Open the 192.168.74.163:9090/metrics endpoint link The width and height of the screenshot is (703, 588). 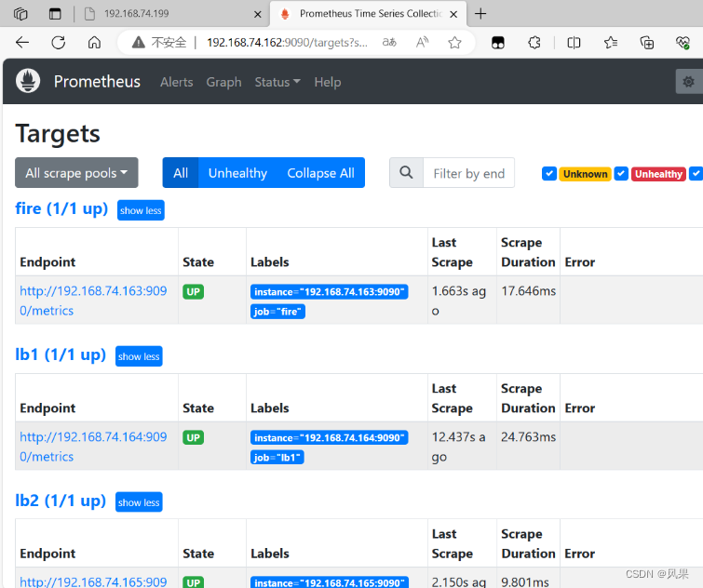click(93, 301)
